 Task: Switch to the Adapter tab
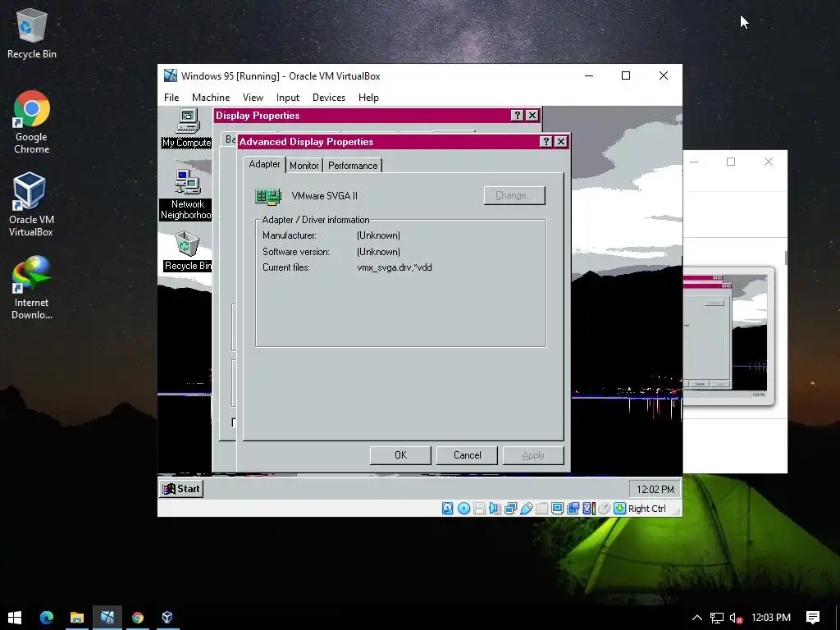click(x=264, y=164)
